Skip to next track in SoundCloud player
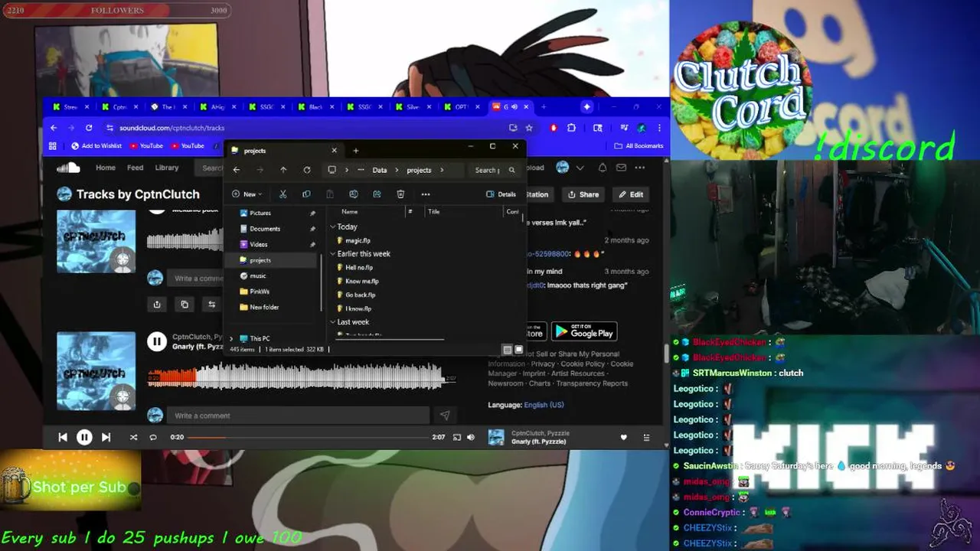The width and height of the screenshot is (980, 551). coord(106,437)
